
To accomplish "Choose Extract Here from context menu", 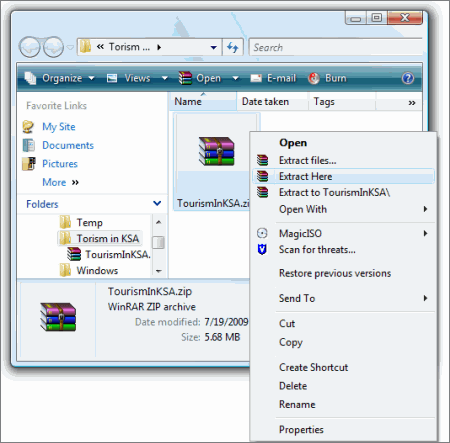I will click(x=344, y=176).
